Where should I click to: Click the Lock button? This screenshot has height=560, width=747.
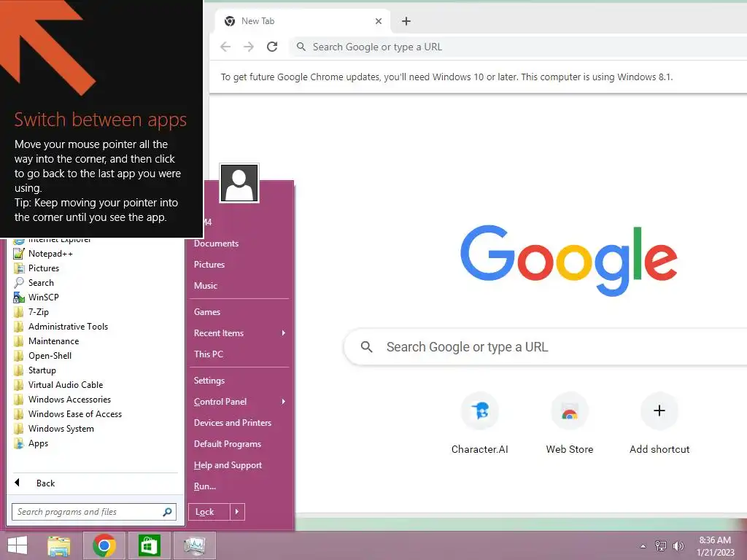pos(209,512)
